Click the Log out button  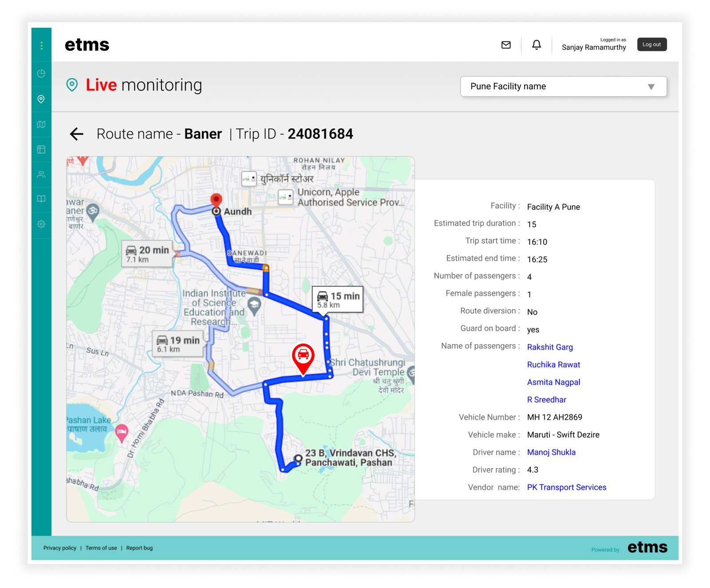click(651, 44)
